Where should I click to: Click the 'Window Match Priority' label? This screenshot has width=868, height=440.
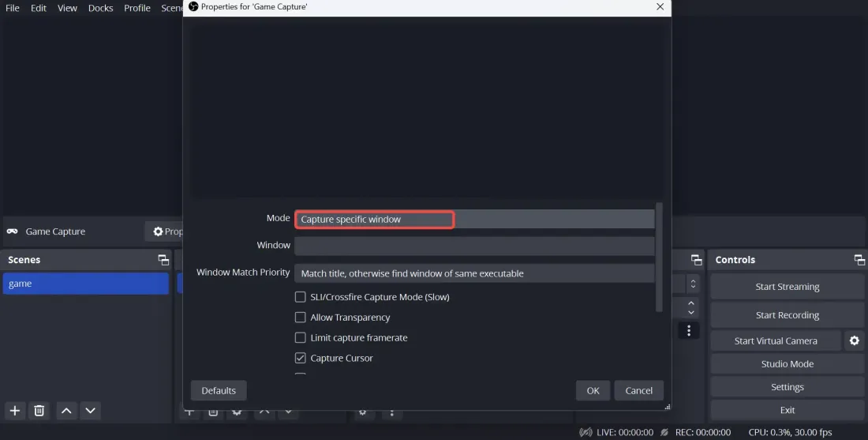tap(243, 273)
